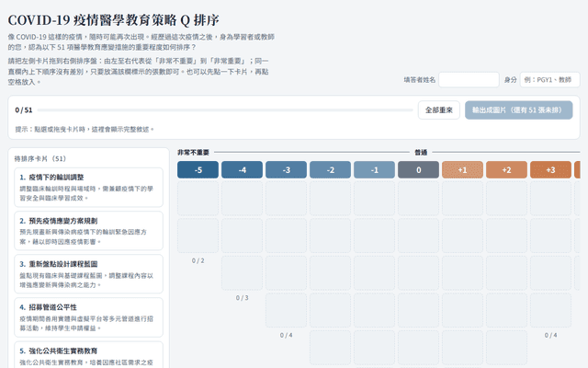
Task: Click the 普通 scale label
Action: pyautogui.click(x=421, y=152)
